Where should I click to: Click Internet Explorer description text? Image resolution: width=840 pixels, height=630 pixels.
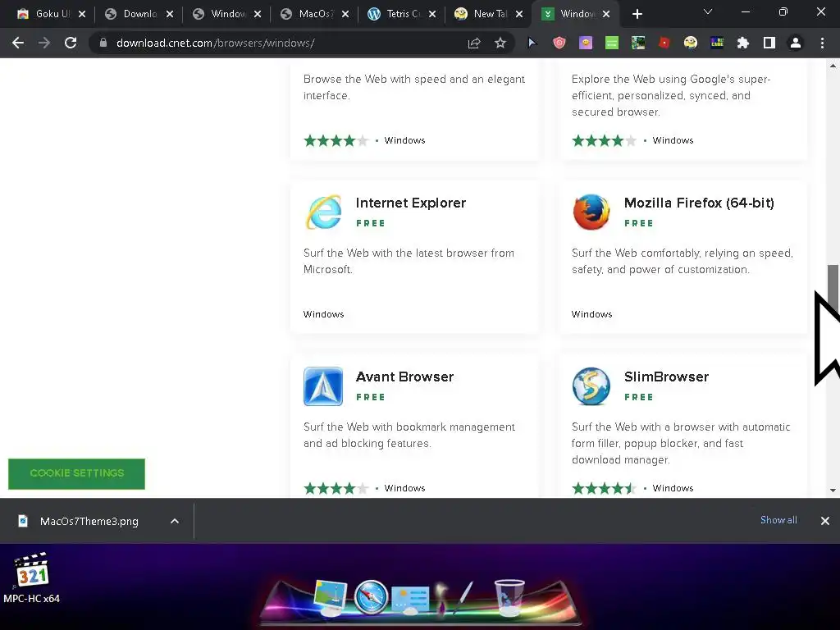[409, 261]
